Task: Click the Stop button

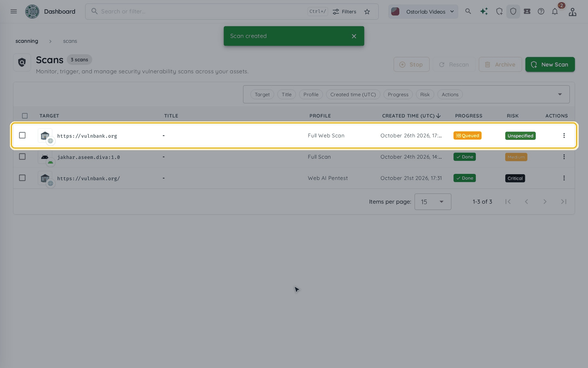Action: [412, 64]
